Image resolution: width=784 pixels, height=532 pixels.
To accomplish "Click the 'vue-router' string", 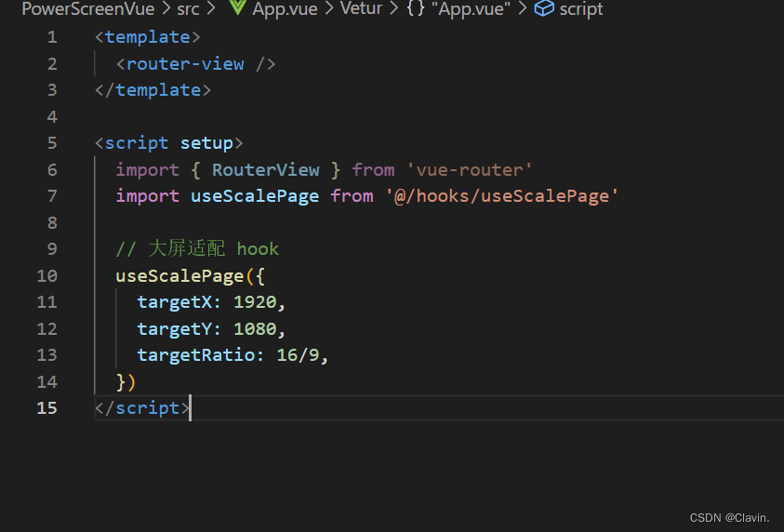I will tap(469, 170).
